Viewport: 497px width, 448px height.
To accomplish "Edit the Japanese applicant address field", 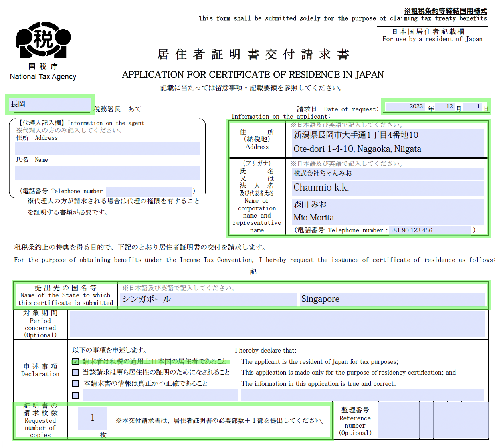I will [388, 135].
